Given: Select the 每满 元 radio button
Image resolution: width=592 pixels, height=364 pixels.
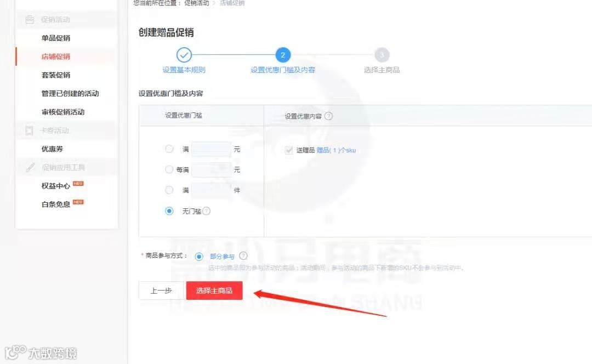Looking at the screenshot, I should pyautogui.click(x=169, y=169).
